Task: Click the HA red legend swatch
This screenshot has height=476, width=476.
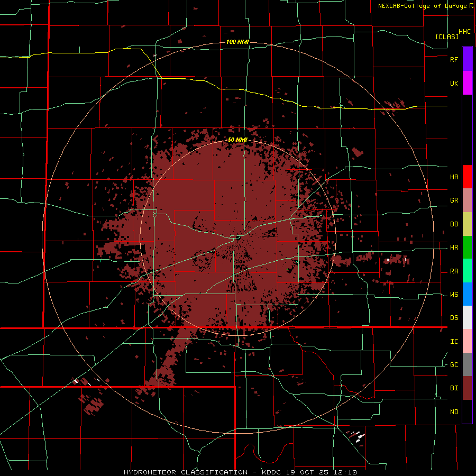Action: [467, 177]
